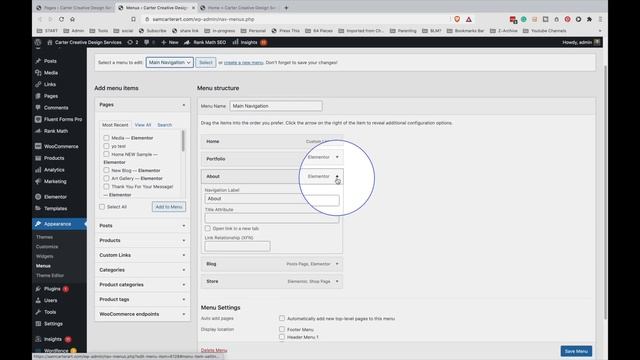Viewport: 640px width, 360px height.
Task: Open the Tools sidebar icon
Action: point(38,312)
